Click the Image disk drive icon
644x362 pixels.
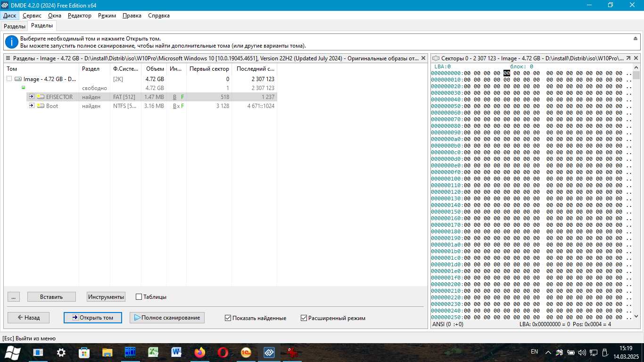pos(18,79)
